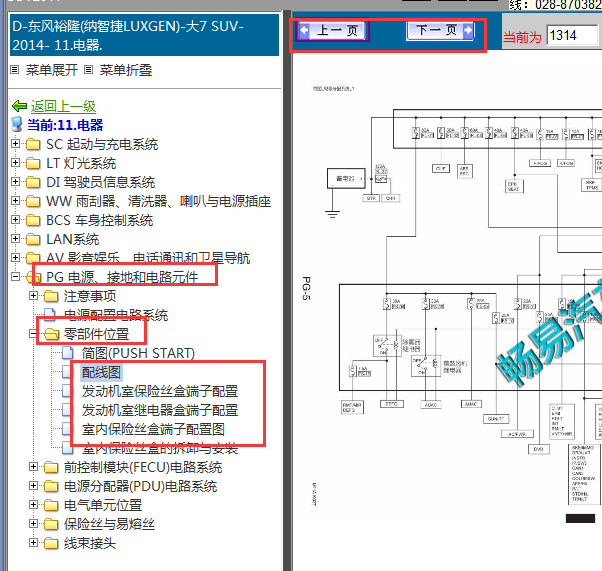Expand LAN系统 node
Viewport: 602px width, 571px height.
pos(15,238)
